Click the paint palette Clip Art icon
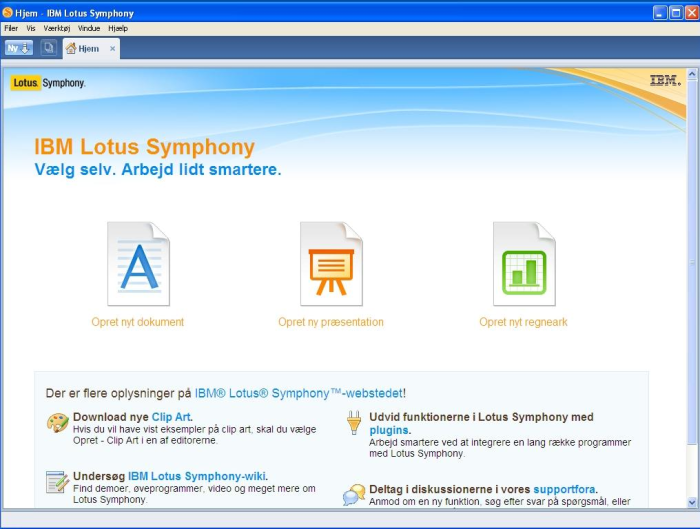 click(x=58, y=422)
